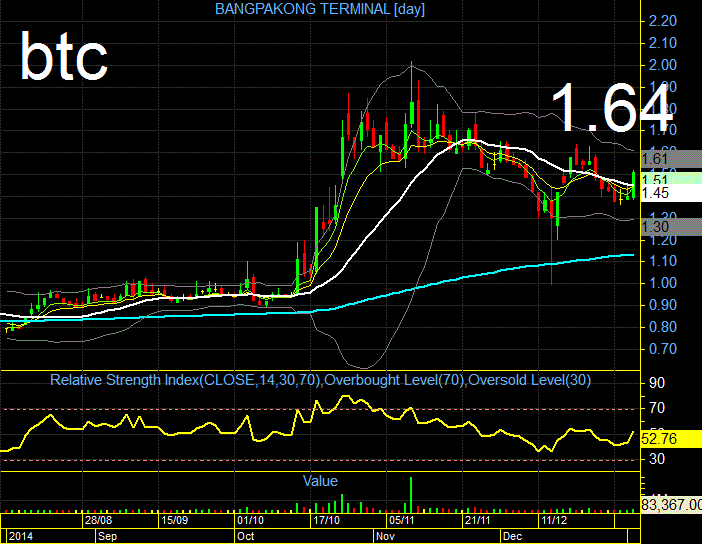The height and width of the screenshot is (544, 702).
Task: Click the 0.70 price axis label
Action: (x=662, y=349)
